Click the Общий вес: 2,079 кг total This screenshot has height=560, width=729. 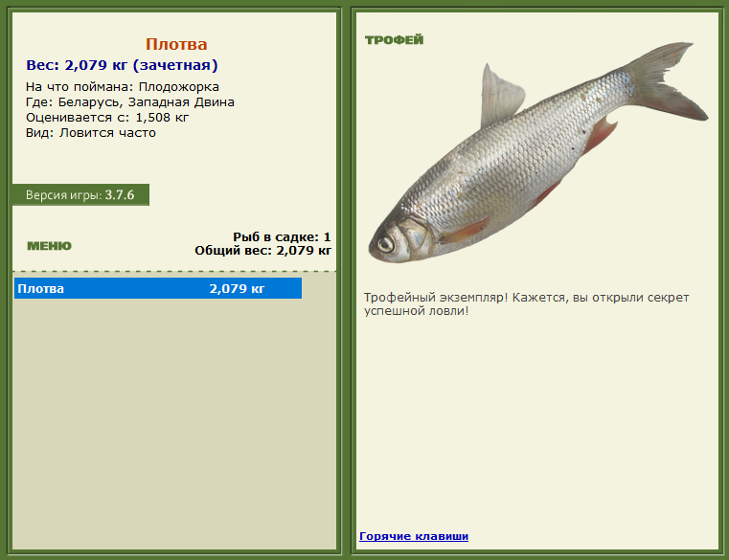click(x=262, y=251)
